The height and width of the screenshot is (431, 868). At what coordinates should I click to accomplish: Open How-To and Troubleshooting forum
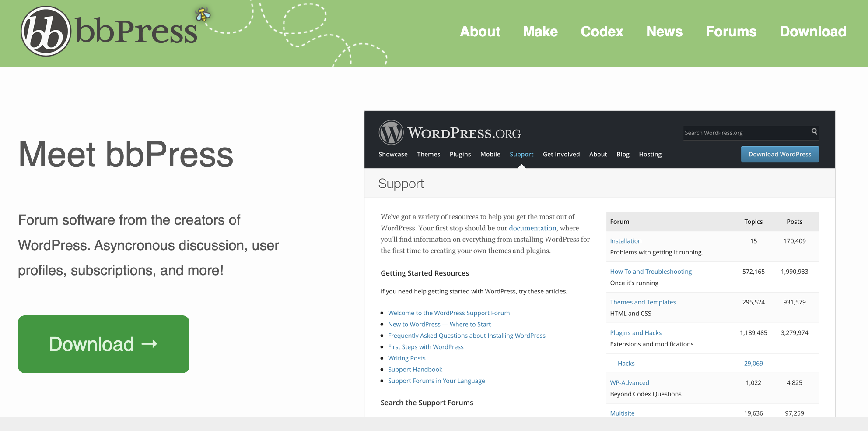point(651,272)
